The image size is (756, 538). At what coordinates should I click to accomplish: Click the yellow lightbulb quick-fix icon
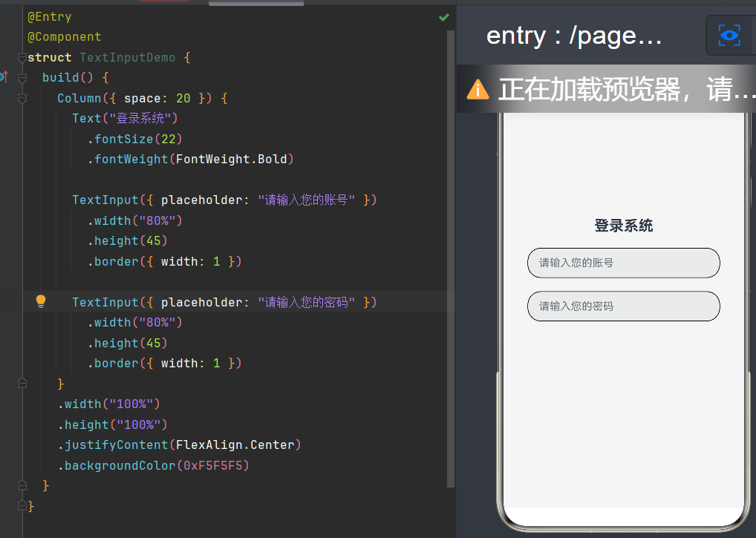pos(41,301)
